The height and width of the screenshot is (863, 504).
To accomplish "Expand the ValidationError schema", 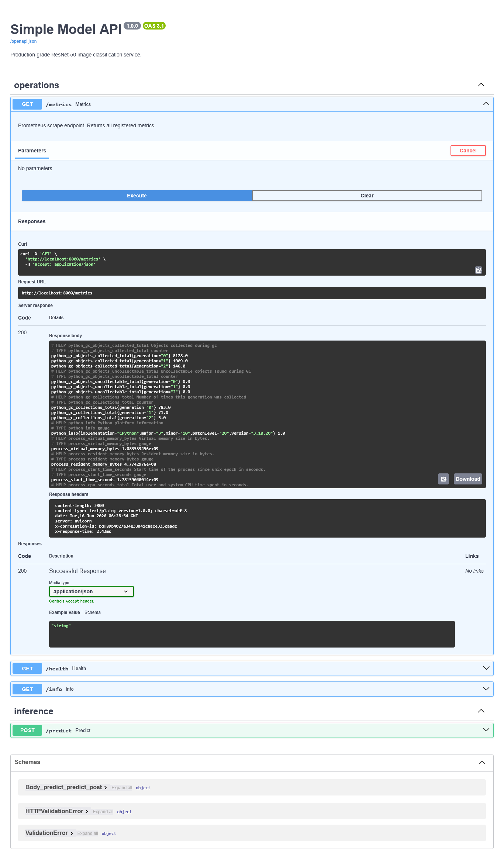I will [x=49, y=833].
